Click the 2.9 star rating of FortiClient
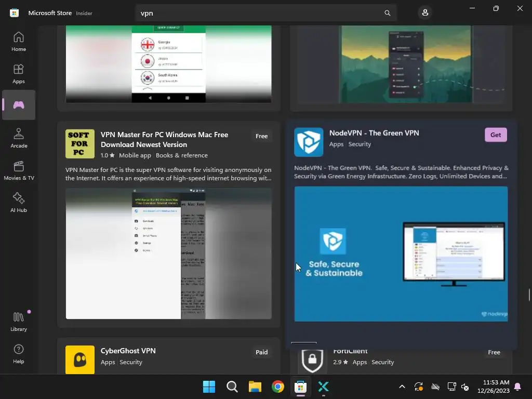The width and height of the screenshot is (532, 399). (x=341, y=362)
